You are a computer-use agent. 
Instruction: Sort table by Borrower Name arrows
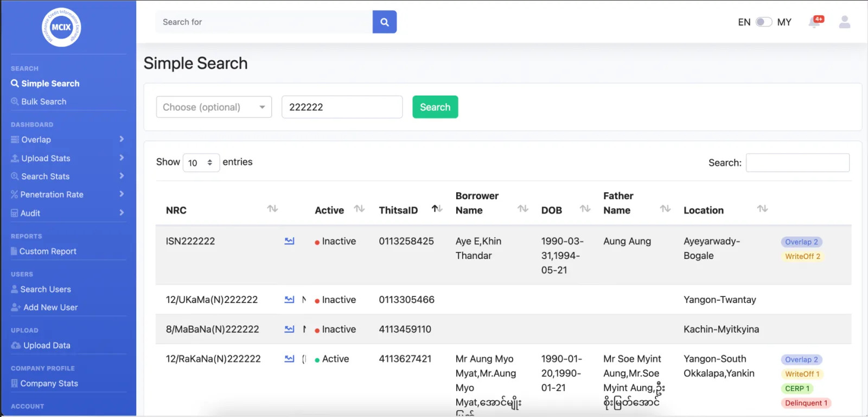click(x=523, y=208)
